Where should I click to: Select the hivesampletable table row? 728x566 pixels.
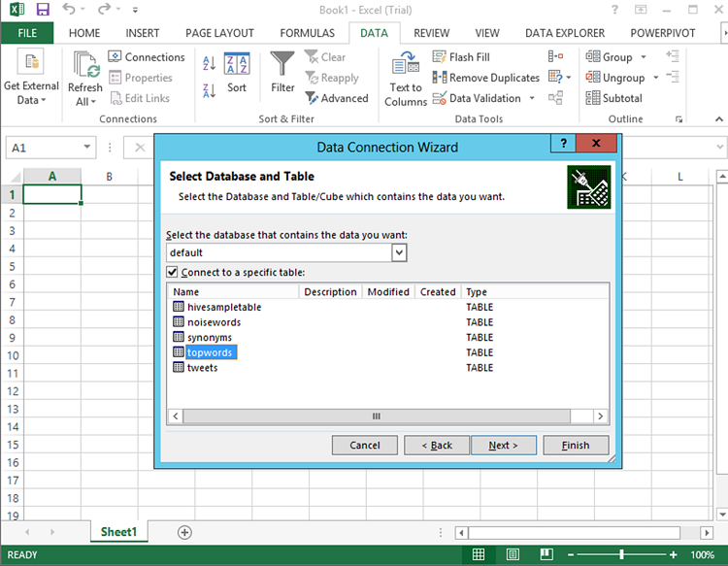pos(387,307)
